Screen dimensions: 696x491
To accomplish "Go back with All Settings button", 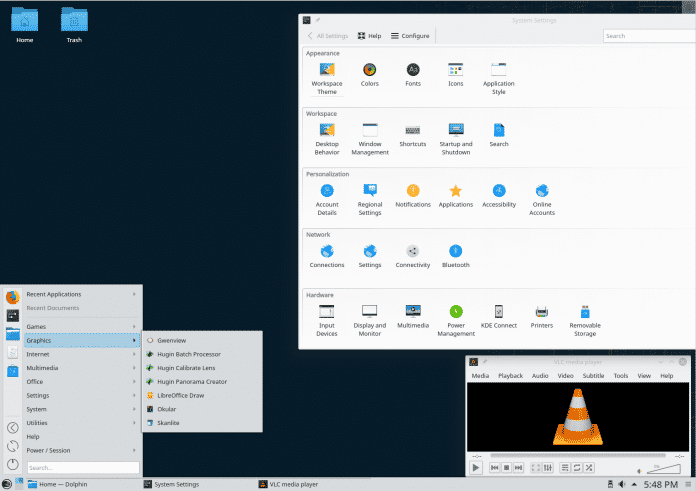I will tap(328, 36).
